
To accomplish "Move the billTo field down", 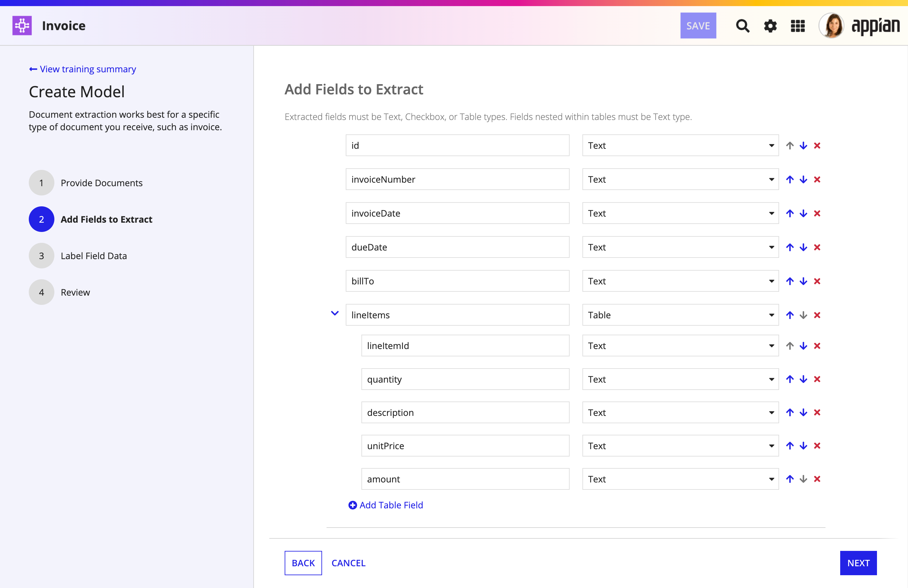I will tap(803, 281).
